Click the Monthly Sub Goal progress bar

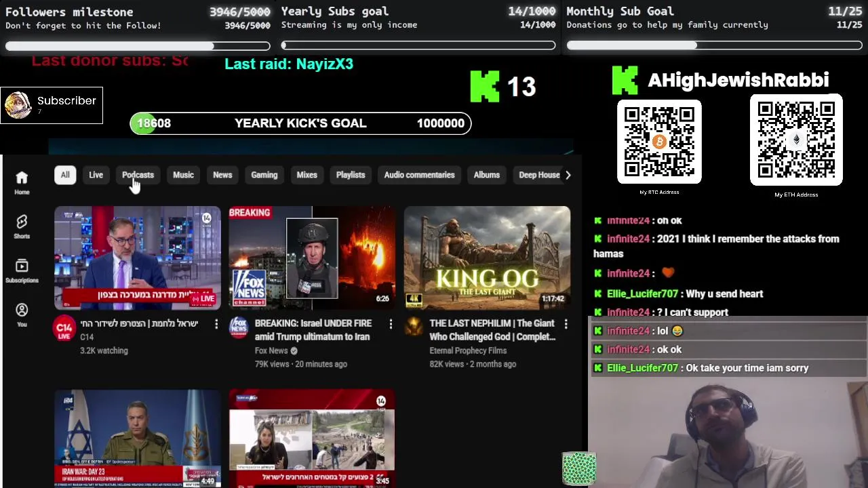coord(715,46)
